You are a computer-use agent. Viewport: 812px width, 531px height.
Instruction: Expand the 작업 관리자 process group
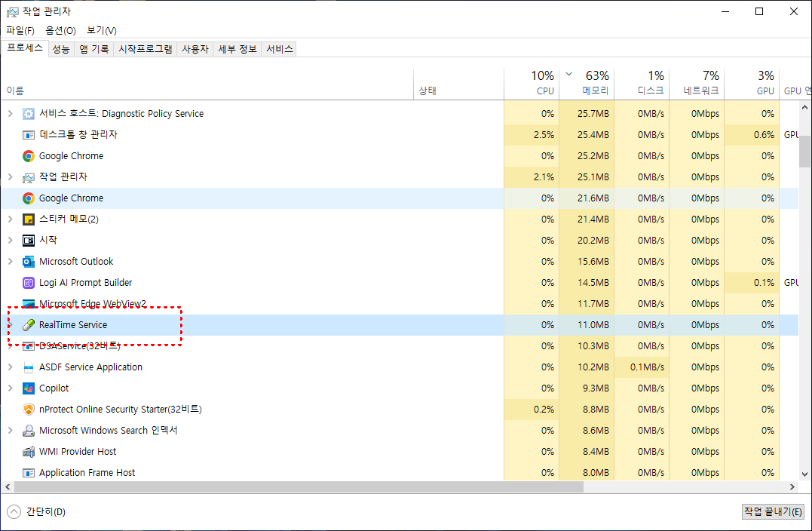(x=10, y=177)
